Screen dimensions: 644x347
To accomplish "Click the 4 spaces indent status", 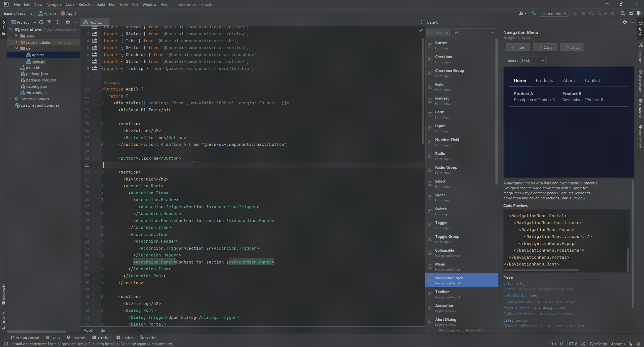I will [618, 344].
